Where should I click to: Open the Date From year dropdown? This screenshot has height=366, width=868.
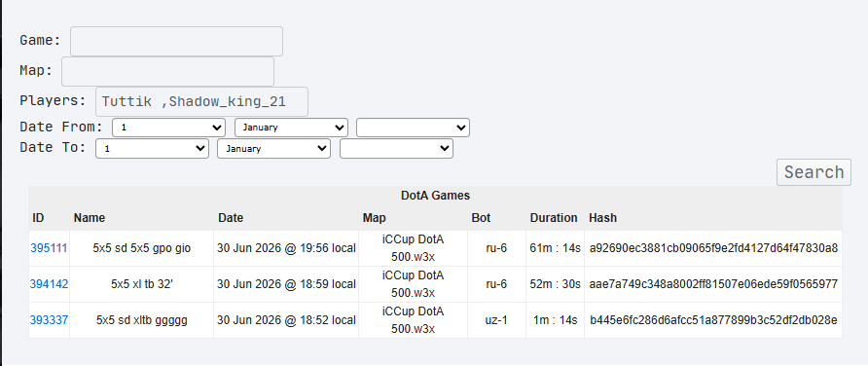tap(413, 128)
